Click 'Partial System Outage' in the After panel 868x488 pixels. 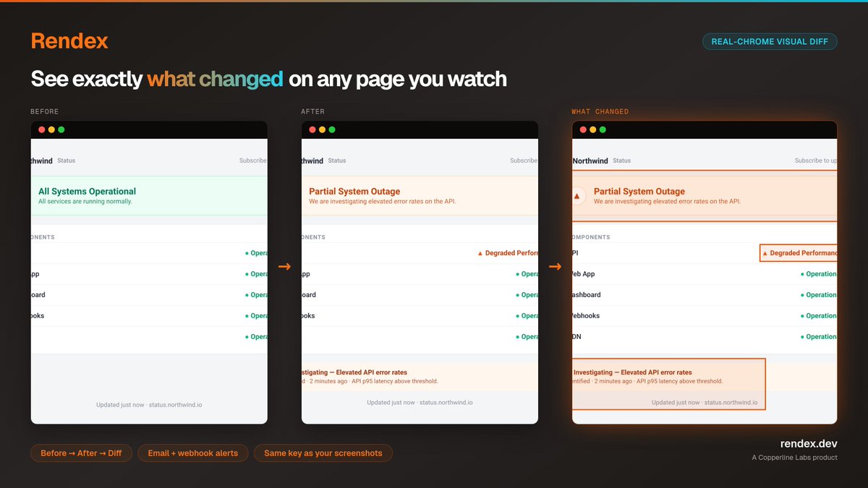pyautogui.click(x=354, y=192)
